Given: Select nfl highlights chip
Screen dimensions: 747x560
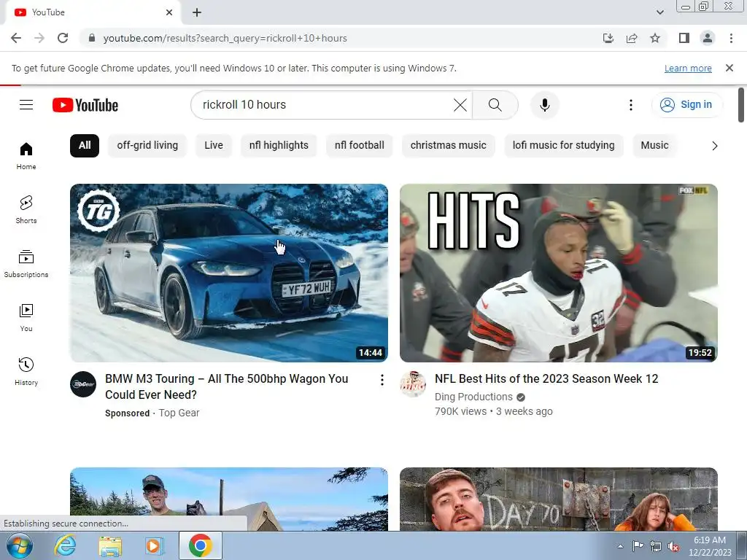Looking at the screenshot, I should [x=279, y=145].
